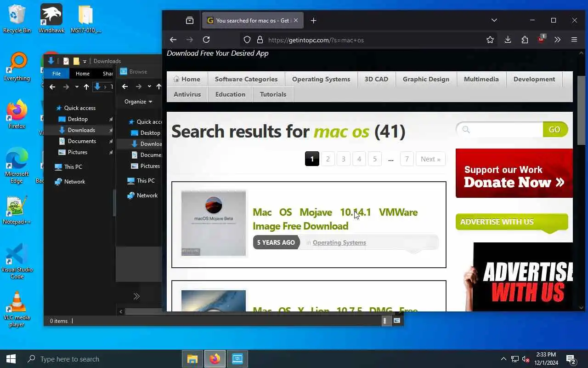Screen dimensions: 588x368
Task: Click the GO search button
Action: 555,130
